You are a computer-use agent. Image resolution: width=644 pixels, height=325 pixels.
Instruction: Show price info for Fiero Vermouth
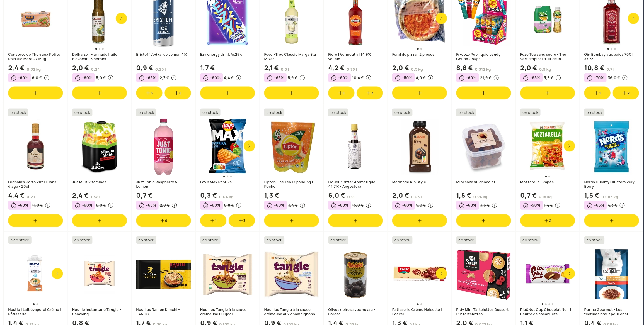click(369, 78)
